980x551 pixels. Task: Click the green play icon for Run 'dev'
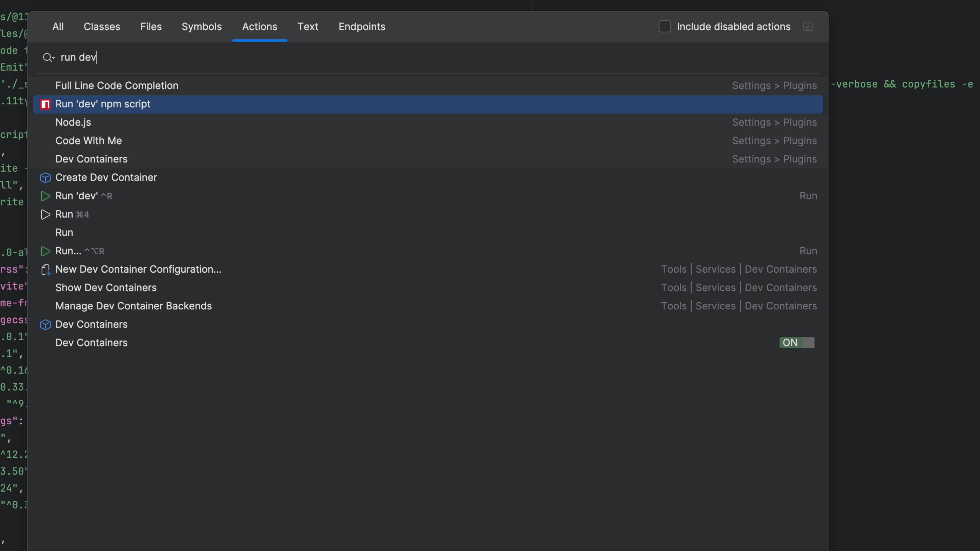pos(45,196)
